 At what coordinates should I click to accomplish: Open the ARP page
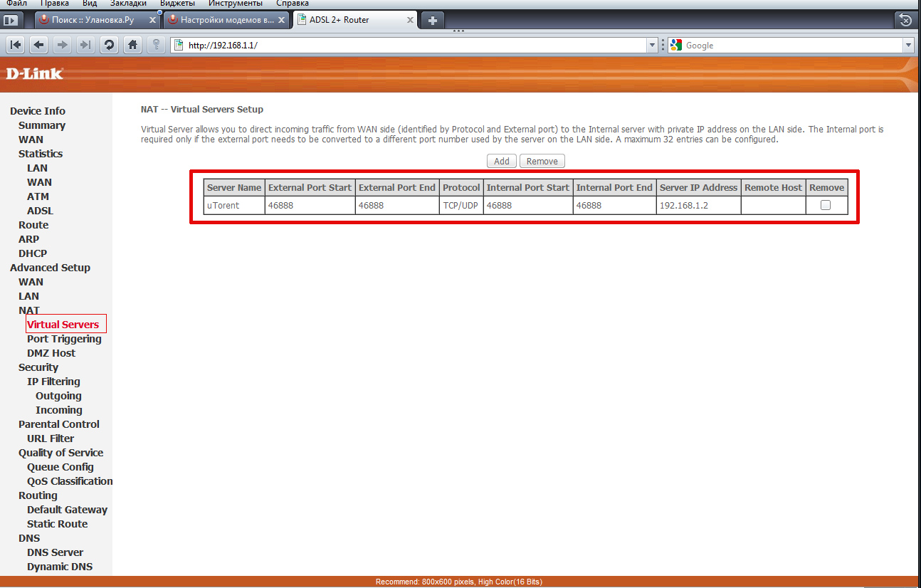29,239
